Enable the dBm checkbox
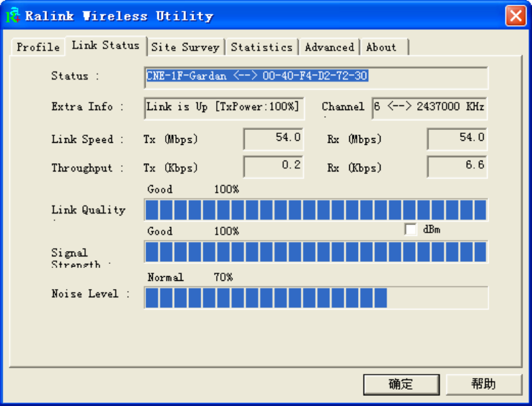 [x=410, y=229]
